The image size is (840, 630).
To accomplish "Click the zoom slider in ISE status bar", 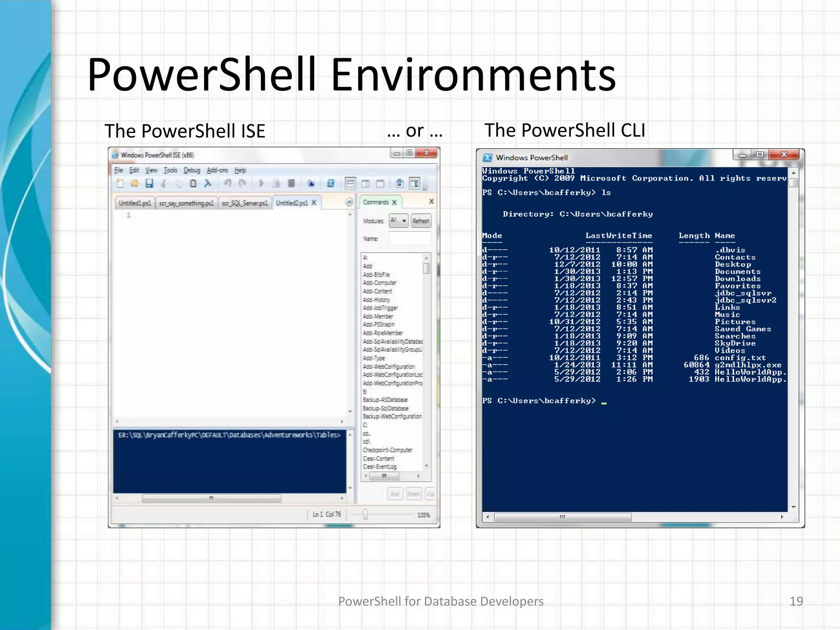I will pos(365,514).
